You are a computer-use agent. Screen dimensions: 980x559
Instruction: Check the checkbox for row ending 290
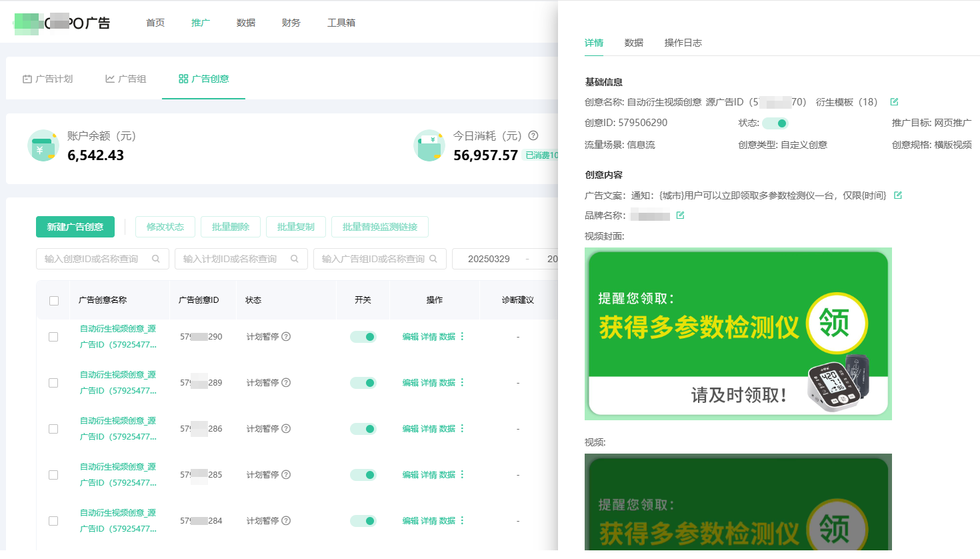[53, 337]
